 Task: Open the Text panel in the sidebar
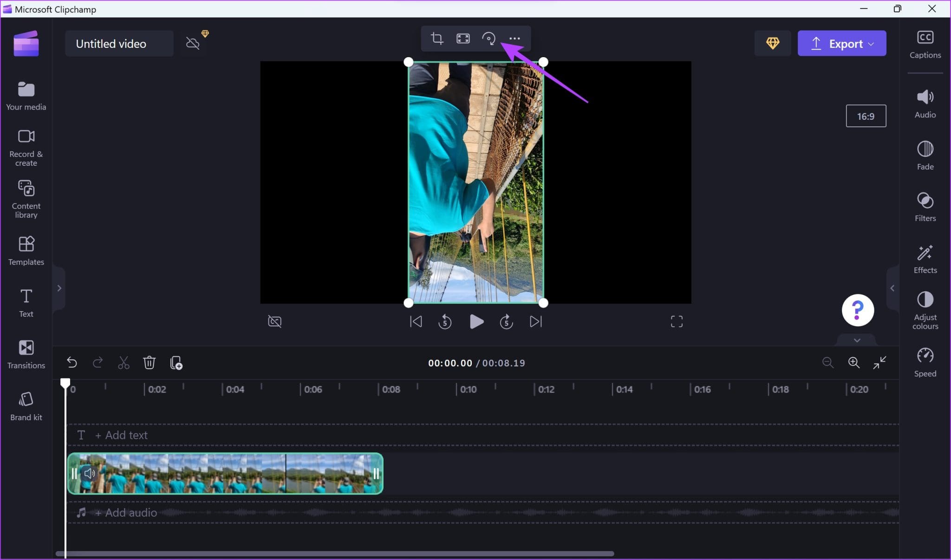26,303
